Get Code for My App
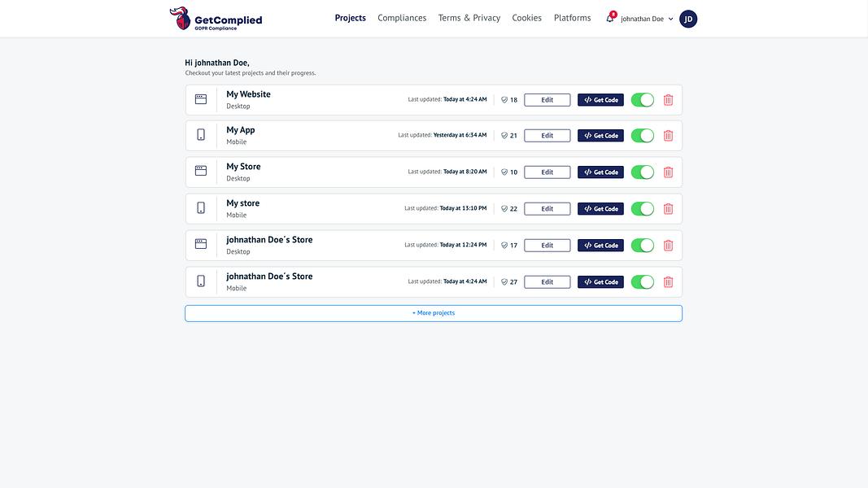This screenshot has height=488, width=868. [600, 136]
